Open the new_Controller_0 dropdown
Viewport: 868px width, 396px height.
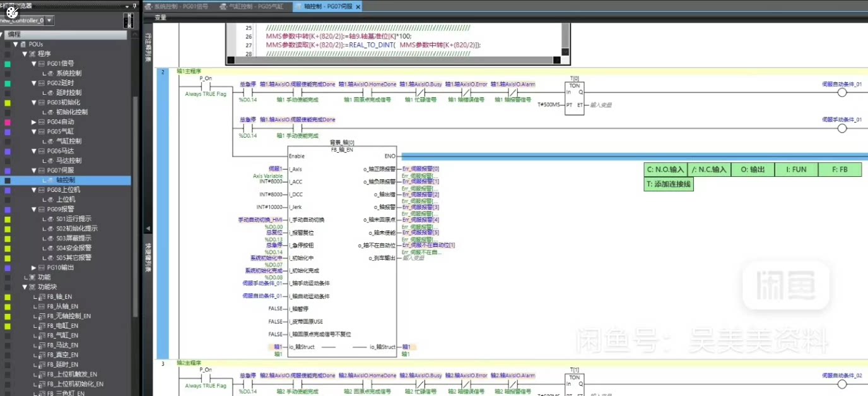coord(50,20)
